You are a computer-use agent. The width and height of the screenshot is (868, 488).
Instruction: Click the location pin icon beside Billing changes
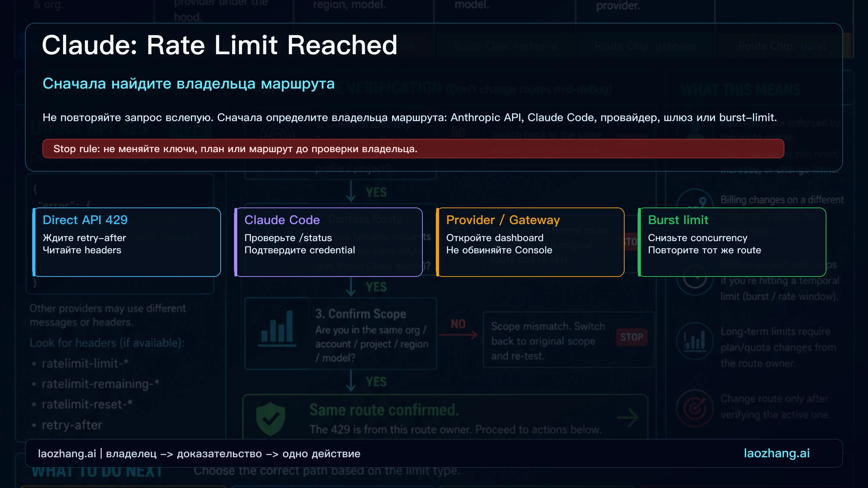(x=702, y=201)
